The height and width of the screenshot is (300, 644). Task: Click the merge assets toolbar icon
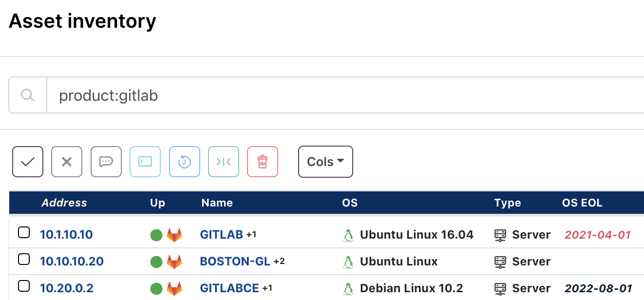[224, 161]
